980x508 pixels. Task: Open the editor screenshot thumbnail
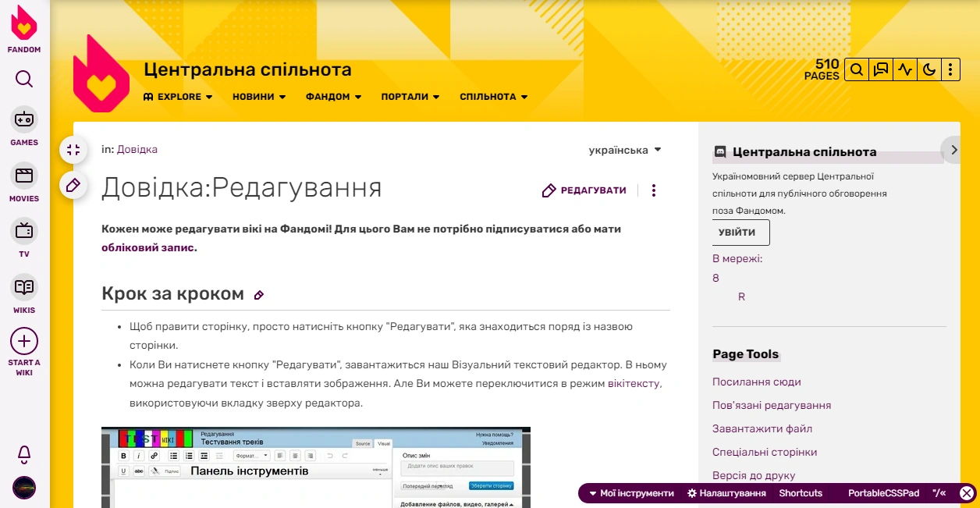pyautogui.click(x=316, y=467)
